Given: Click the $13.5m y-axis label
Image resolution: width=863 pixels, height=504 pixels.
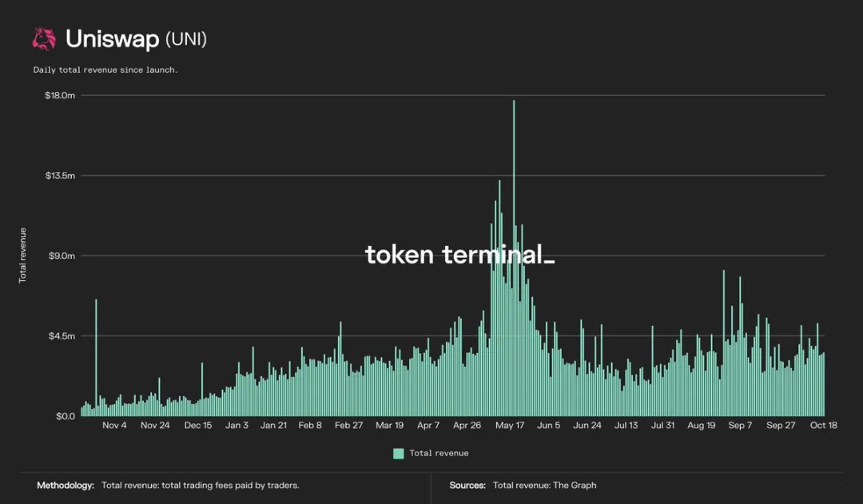Looking at the screenshot, I should pyautogui.click(x=60, y=176).
